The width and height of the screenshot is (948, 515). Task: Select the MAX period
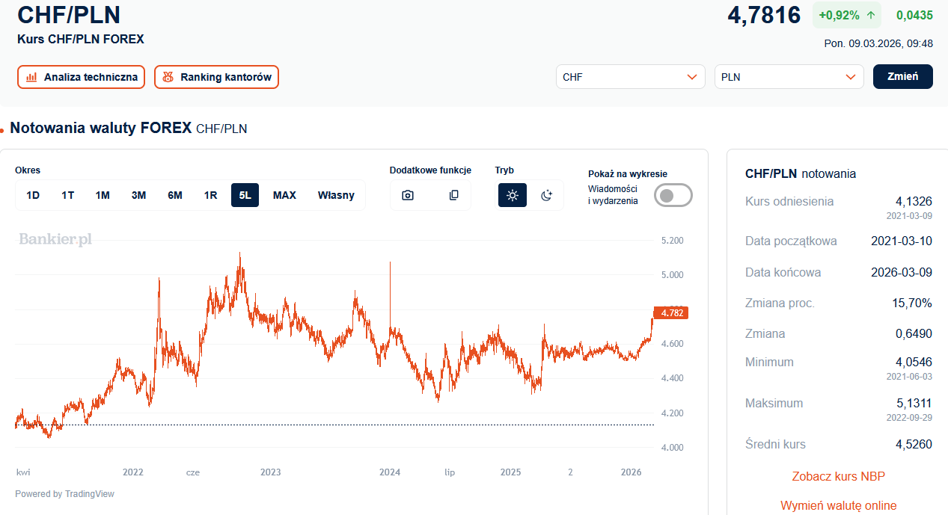pos(284,195)
